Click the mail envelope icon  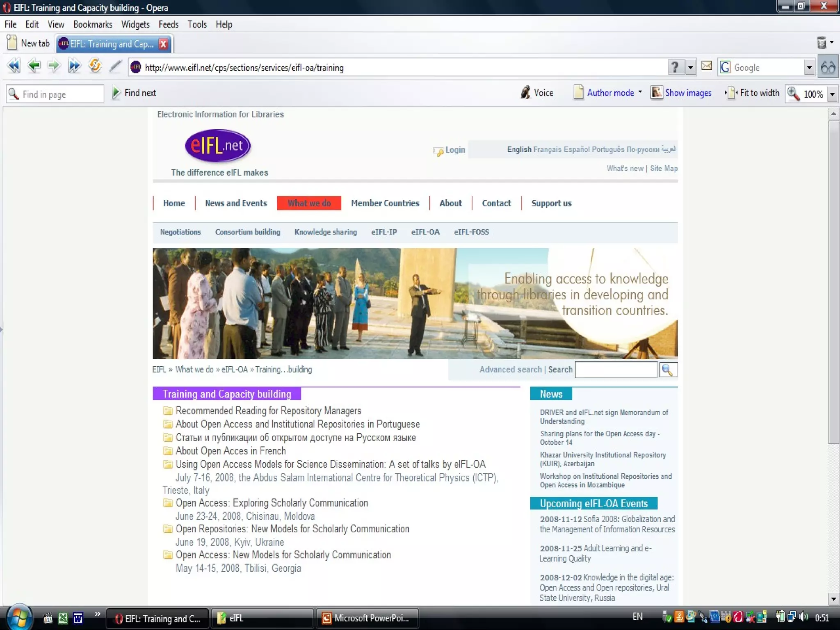point(706,66)
